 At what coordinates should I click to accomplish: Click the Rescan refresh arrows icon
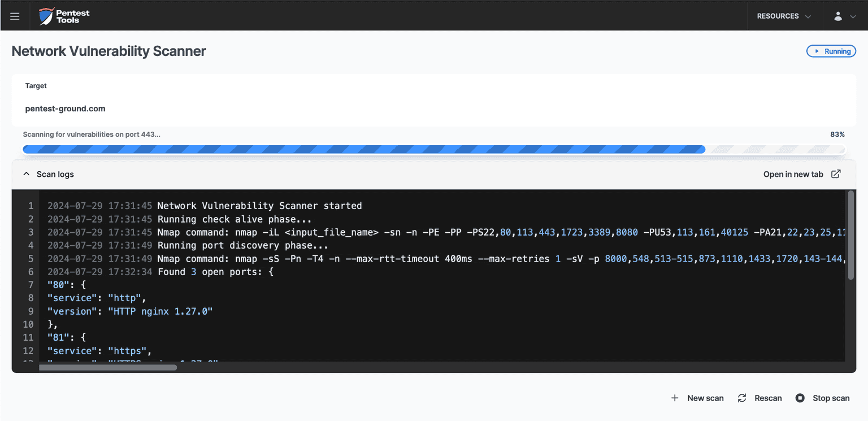coord(742,398)
